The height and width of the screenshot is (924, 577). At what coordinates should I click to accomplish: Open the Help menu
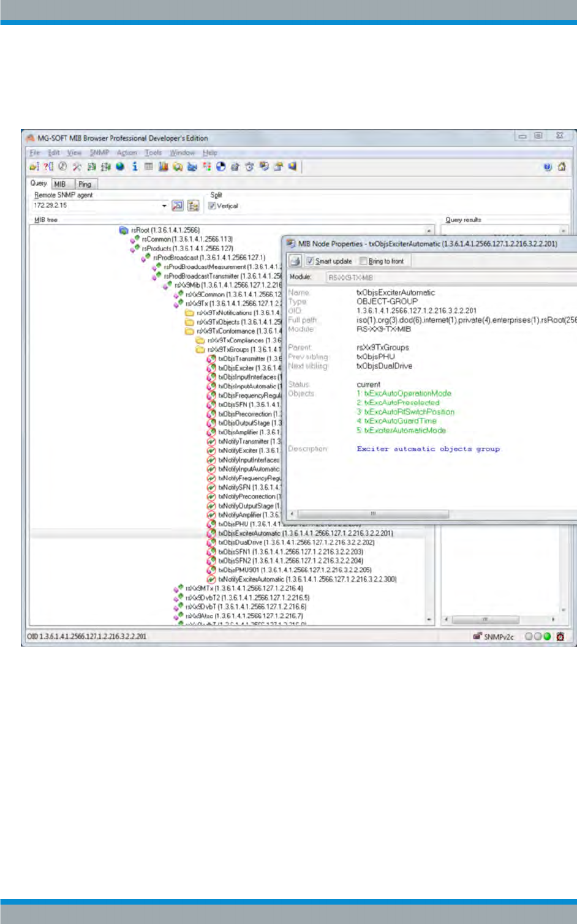click(x=210, y=152)
